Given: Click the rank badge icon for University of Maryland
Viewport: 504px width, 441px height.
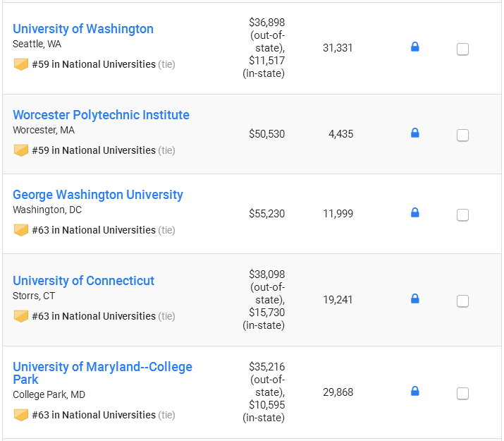Looking at the screenshot, I should [21, 415].
